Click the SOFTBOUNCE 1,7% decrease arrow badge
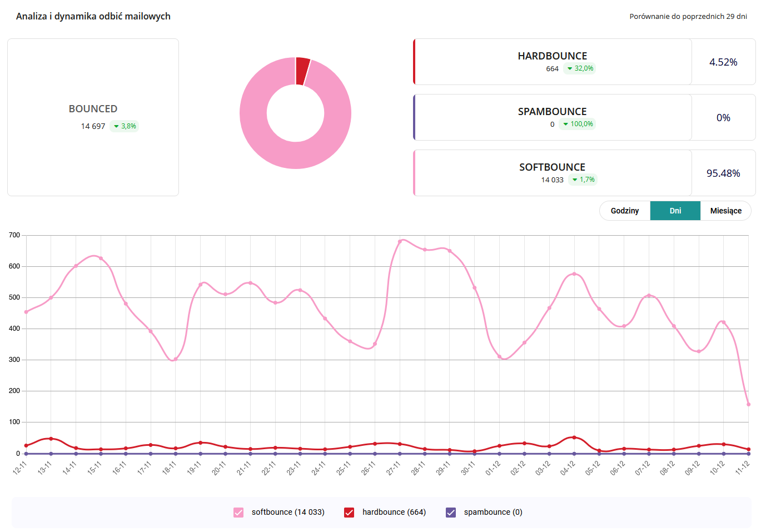This screenshot has height=532, width=766. click(583, 180)
